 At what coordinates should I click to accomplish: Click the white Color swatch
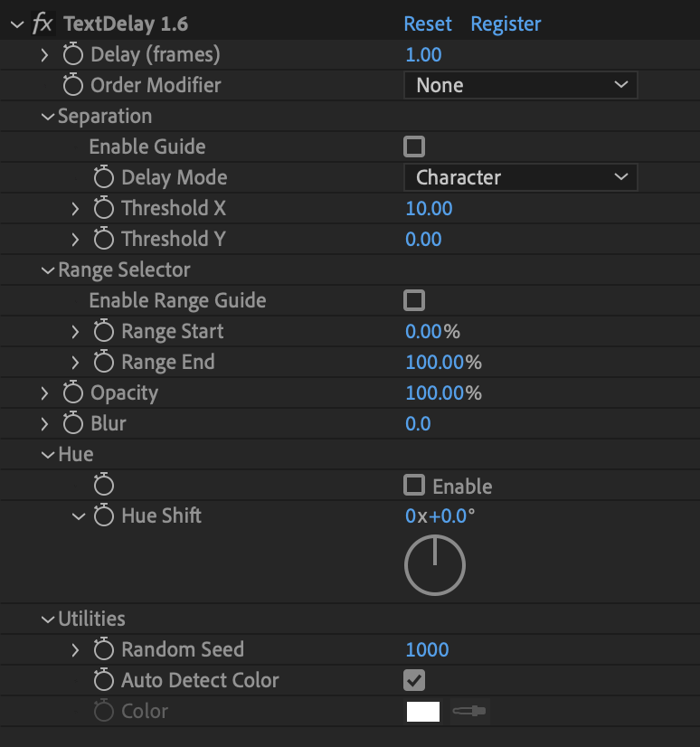[423, 712]
